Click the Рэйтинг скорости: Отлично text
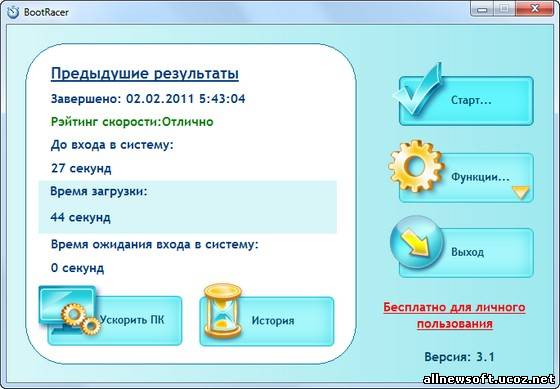 click(x=132, y=122)
